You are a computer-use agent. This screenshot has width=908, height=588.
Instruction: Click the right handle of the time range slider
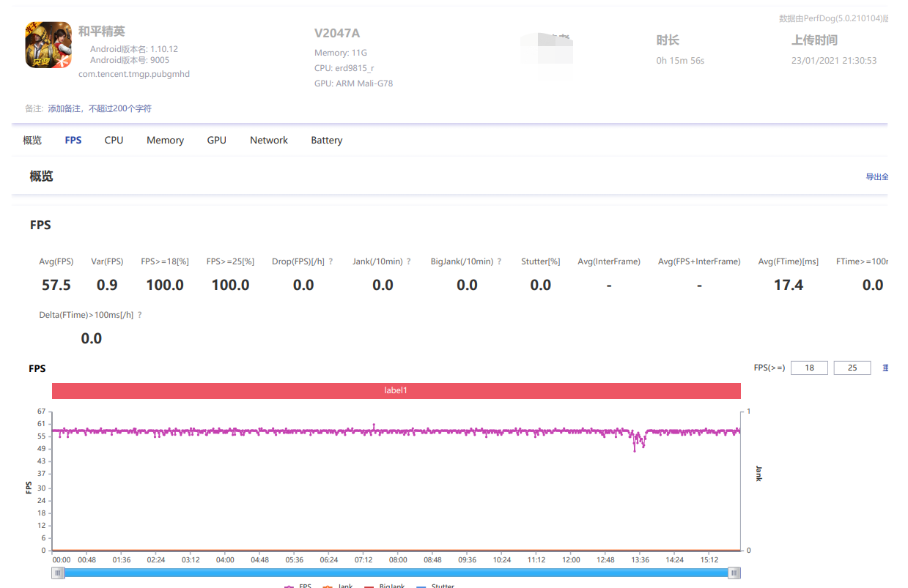[734, 573]
